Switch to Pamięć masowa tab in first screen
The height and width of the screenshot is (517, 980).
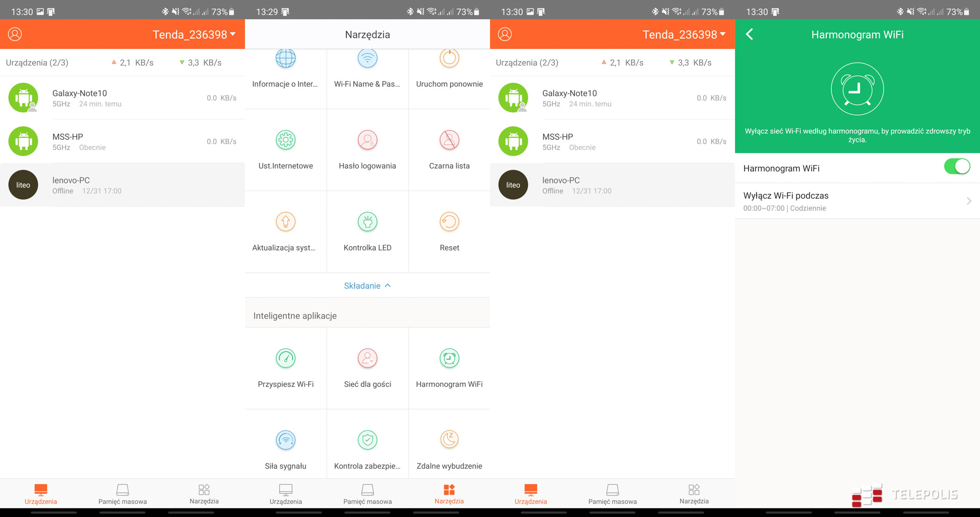122,494
